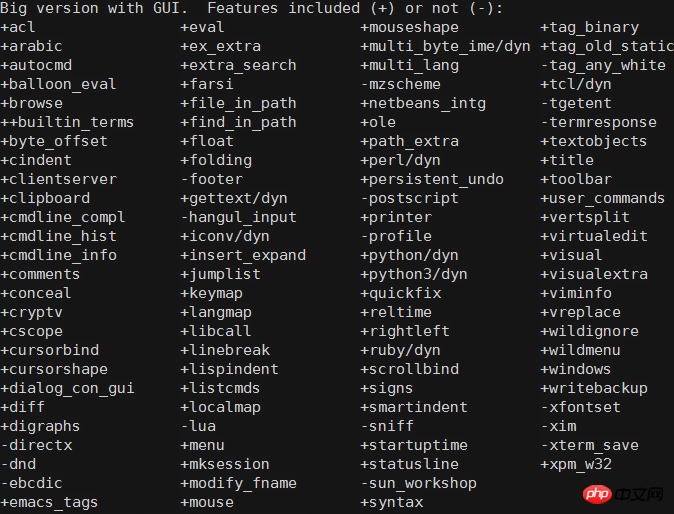Click the +wildmenu feature text
The height and width of the screenshot is (514, 674).
pyautogui.click(x=580, y=350)
